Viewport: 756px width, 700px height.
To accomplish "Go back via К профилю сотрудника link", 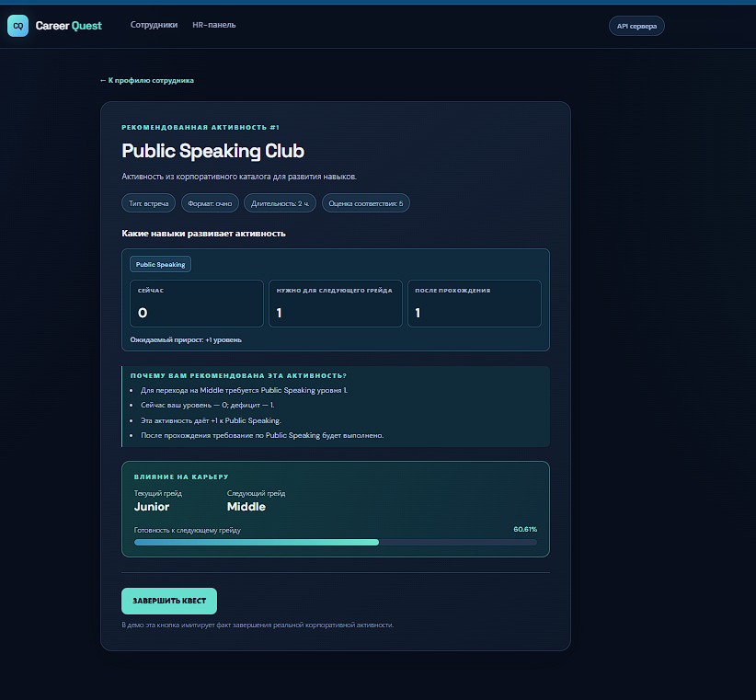I will 146,80.
